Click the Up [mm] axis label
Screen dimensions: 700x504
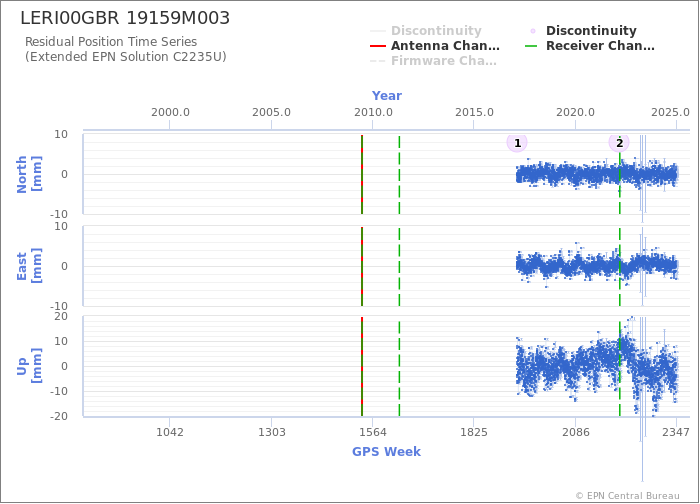point(29,366)
